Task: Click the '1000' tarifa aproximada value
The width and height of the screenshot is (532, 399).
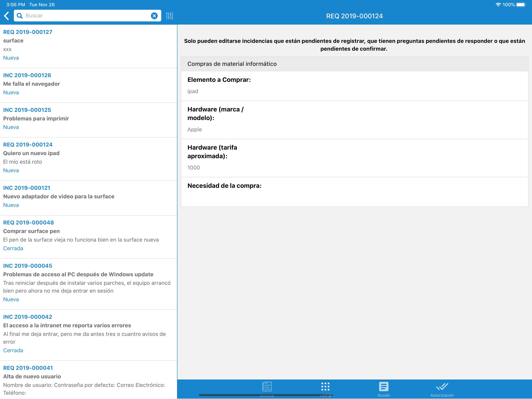Action: [x=194, y=168]
